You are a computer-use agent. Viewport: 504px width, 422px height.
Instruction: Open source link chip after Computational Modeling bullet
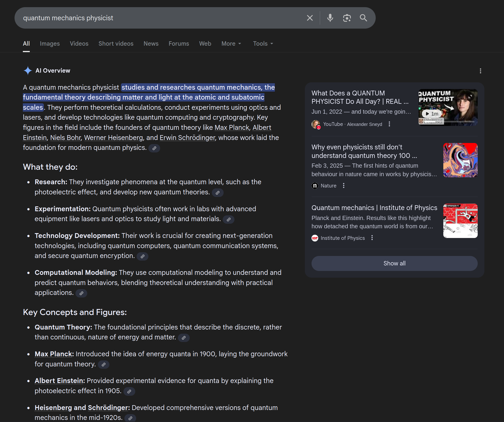point(81,293)
